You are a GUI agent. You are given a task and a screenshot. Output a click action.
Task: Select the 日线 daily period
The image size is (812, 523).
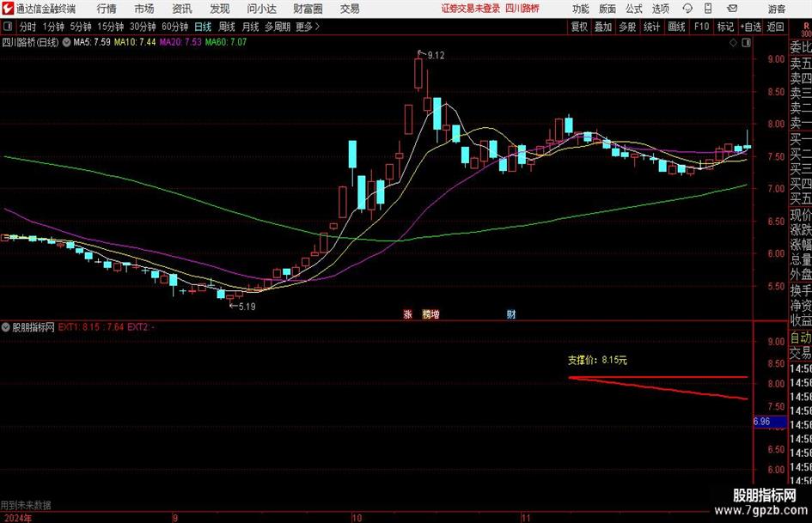(x=203, y=27)
